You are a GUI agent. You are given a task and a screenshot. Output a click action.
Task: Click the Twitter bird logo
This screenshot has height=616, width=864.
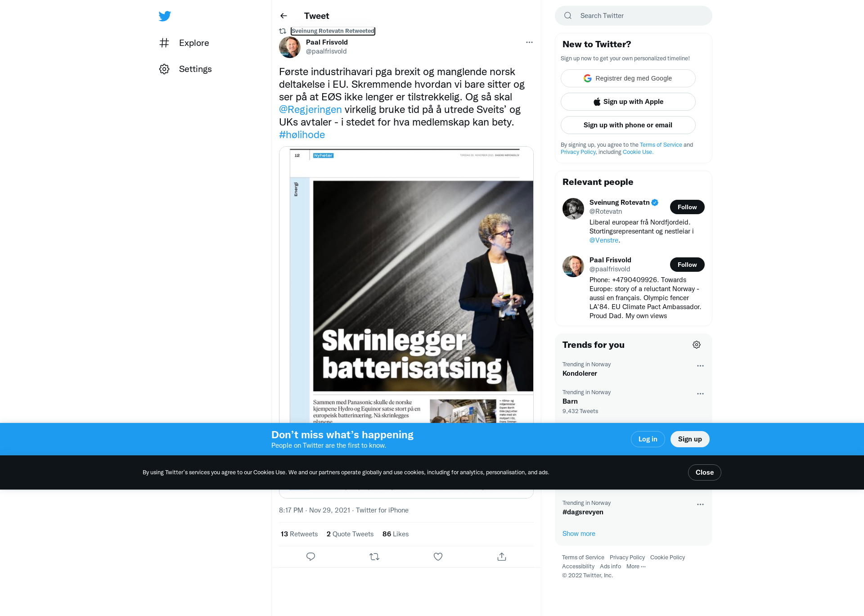pyautogui.click(x=165, y=16)
